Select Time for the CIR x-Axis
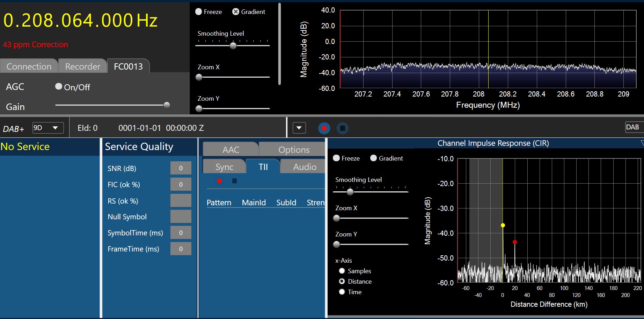The width and height of the screenshot is (644, 319). click(x=342, y=292)
